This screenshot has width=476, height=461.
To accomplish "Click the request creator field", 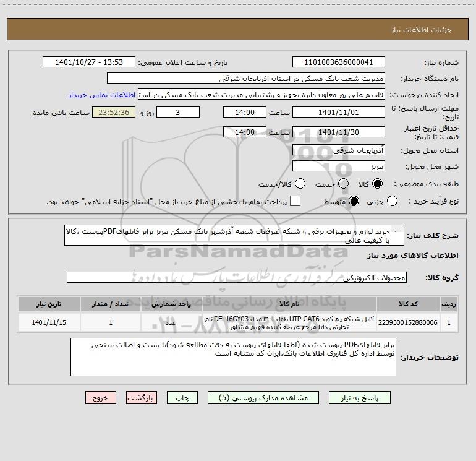I will click(x=261, y=95).
